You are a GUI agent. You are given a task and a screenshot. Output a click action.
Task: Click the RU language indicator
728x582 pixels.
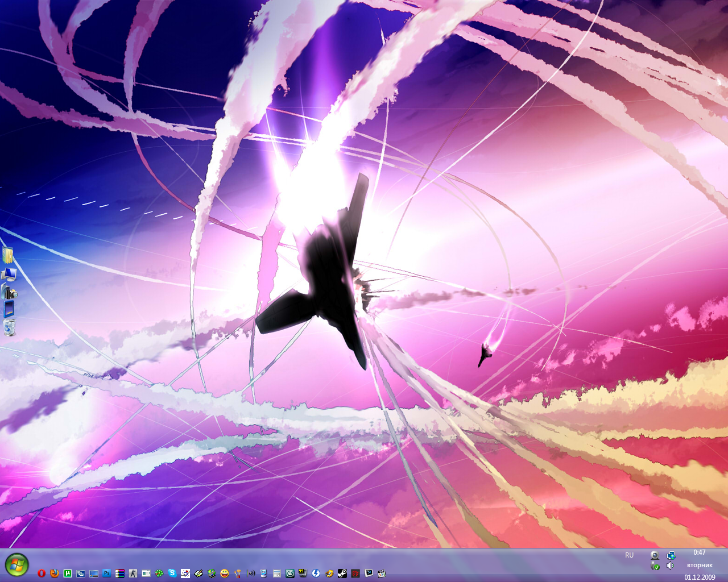pyautogui.click(x=629, y=555)
